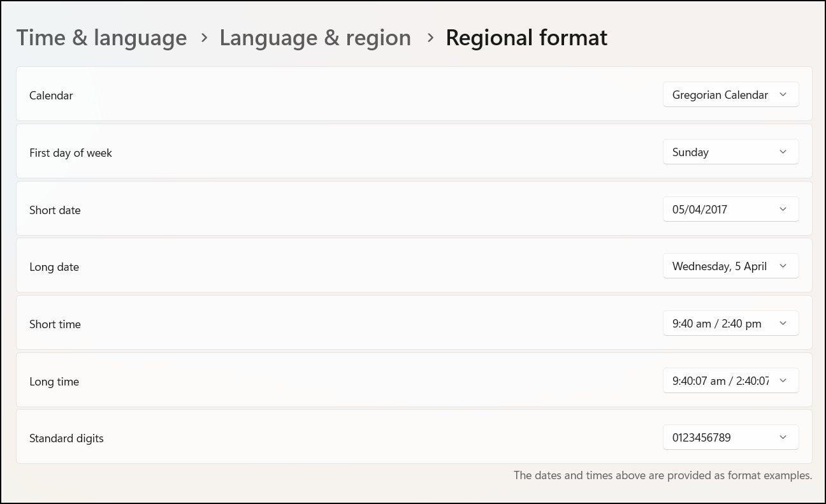Click the chevron beside Sunday
This screenshot has width=826, height=504.
[783, 152]
